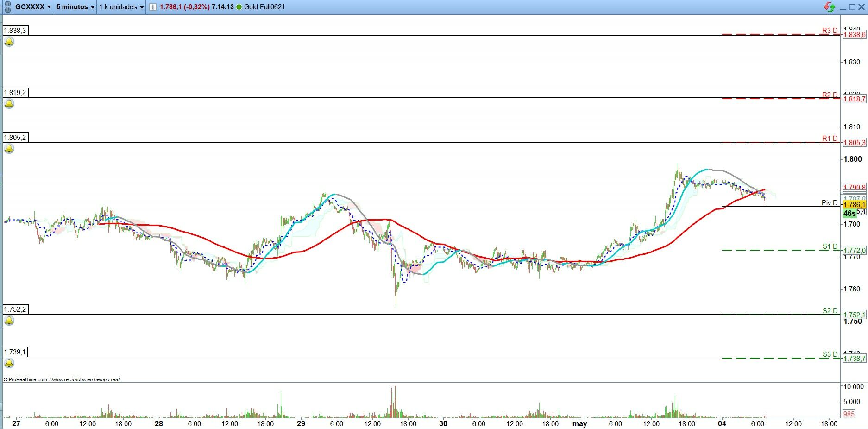Click the green 46s countdown badge
This screenshot has height=429, width=868.
[x=849, y=214]
